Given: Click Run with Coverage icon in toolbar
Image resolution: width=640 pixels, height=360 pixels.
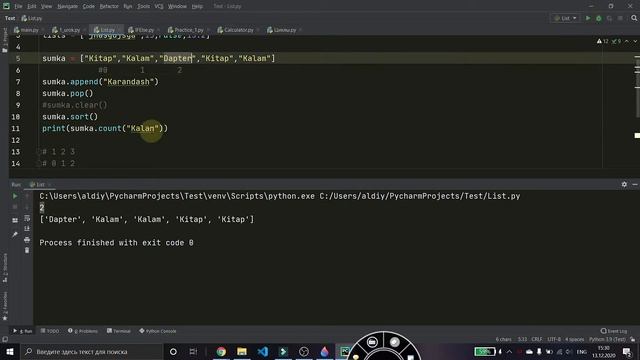Looking at the screenshot, I should pyautogui.click(x=609, y=18).
